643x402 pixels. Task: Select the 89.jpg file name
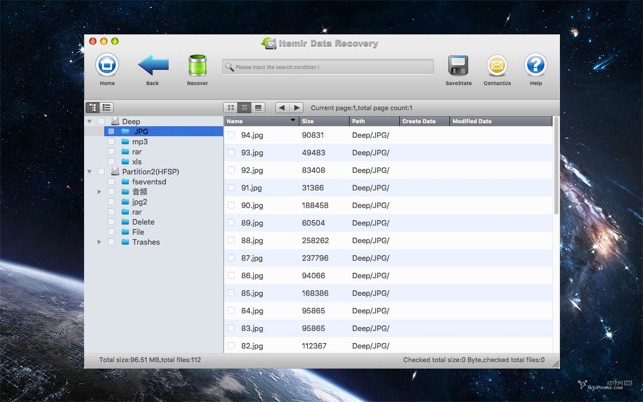click(252, 223)
